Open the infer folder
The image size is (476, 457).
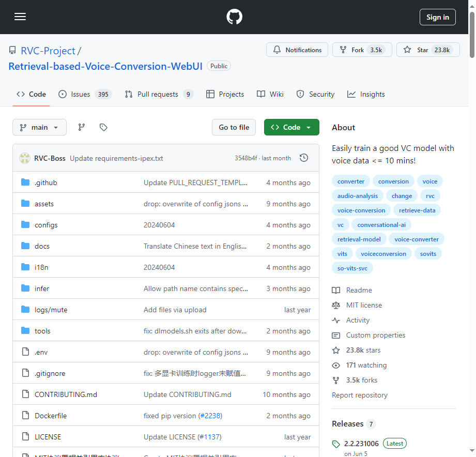click(x=42, y=289)
